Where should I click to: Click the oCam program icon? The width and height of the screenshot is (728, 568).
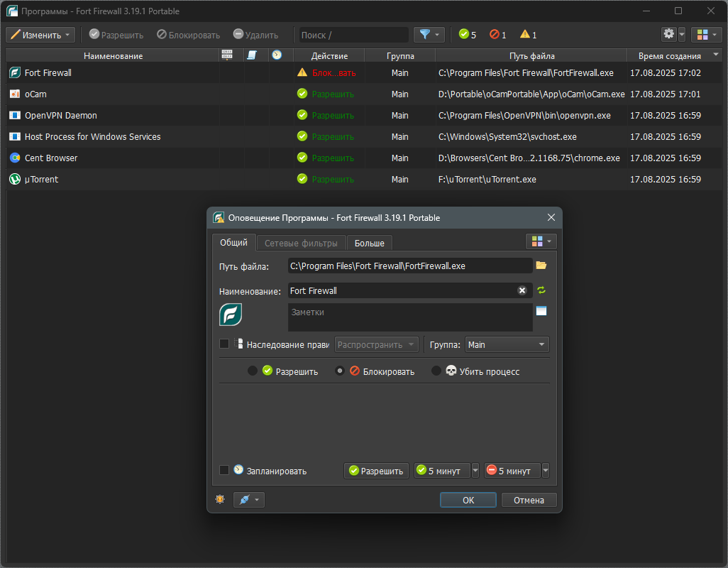[15, 94]
